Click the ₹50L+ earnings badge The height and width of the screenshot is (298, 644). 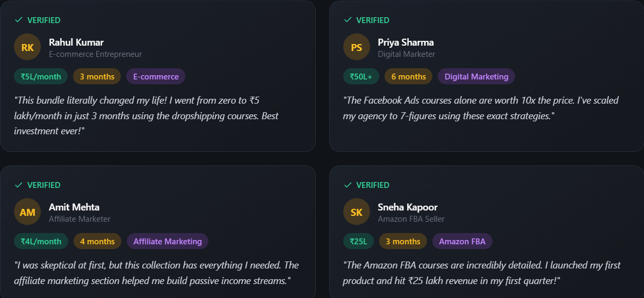pos(361,76)
